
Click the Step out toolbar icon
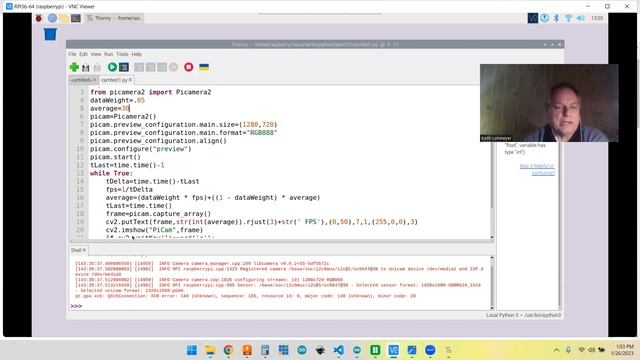point(162,67)
